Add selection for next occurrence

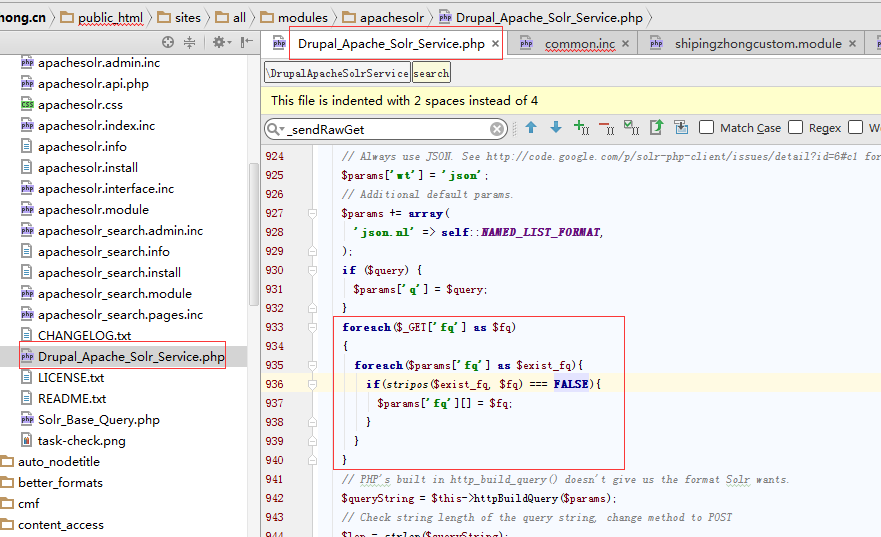(x=582, y=128)
